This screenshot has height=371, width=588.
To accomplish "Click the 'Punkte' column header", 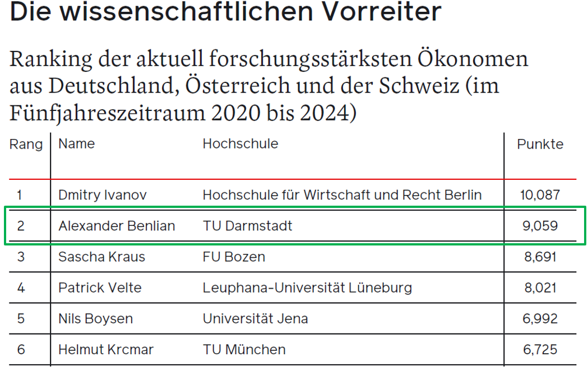I will click(540, 144).
